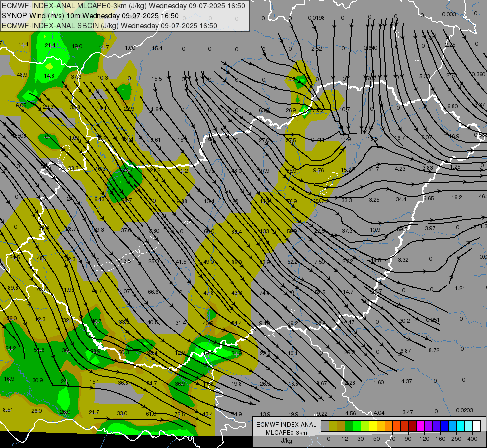The image size is (487, 448).
Task: Click the magenta legend swatch
Action: (x=420, y=426)
